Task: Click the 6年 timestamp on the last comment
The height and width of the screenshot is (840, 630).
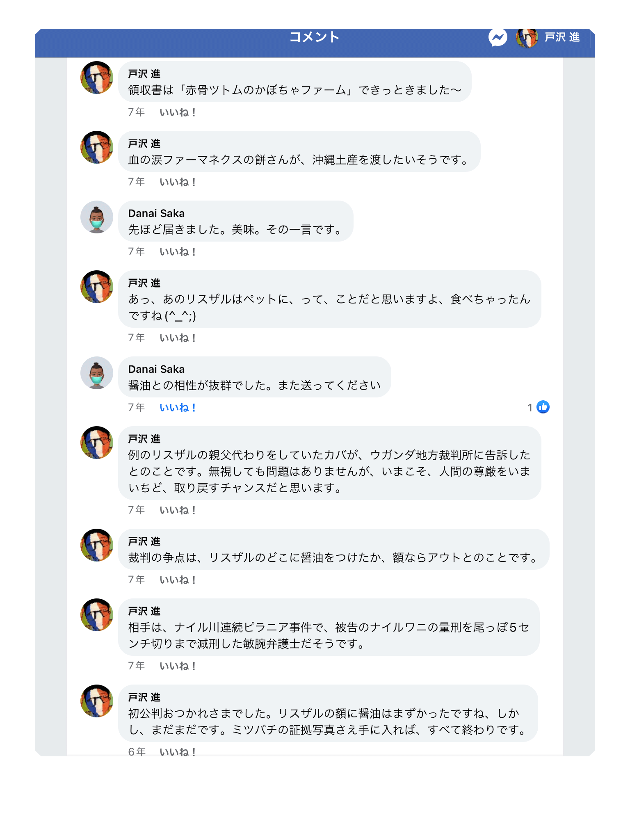Action: click(x=137, y=751)
